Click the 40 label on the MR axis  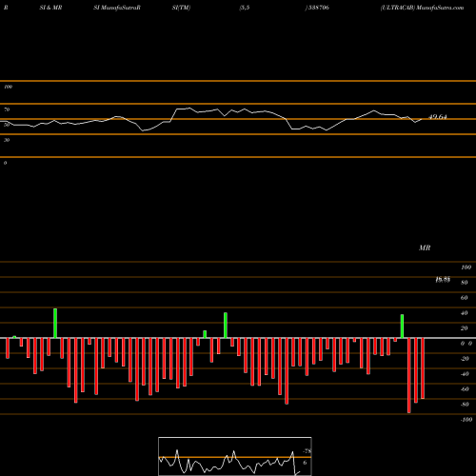pos(465,313)
